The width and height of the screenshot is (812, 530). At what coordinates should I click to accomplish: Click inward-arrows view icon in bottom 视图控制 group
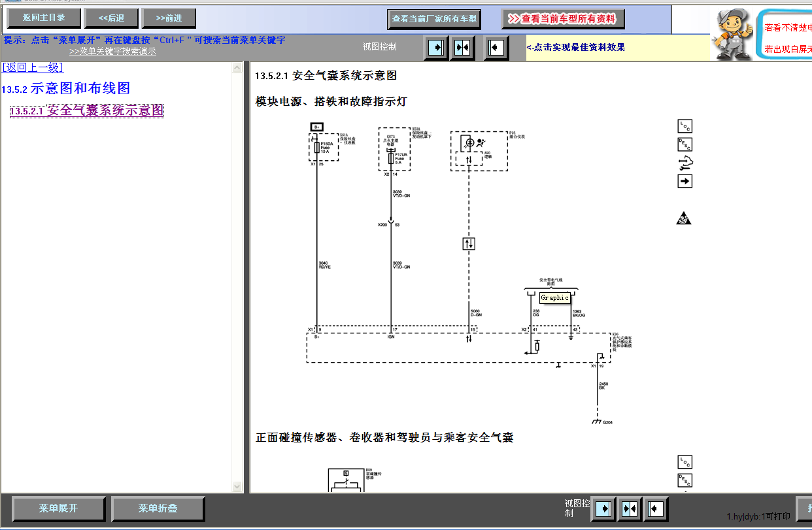pos(630,508)
